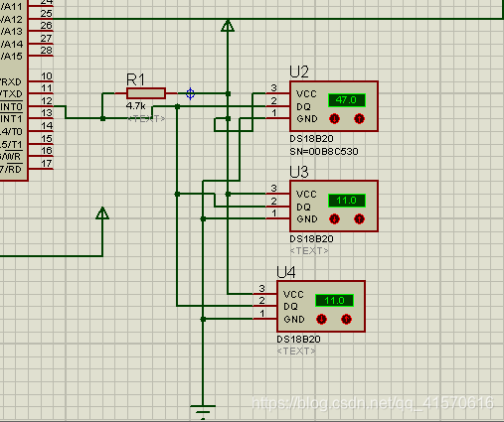
Task: Click microcontroller pin 13 INT1
Action: 41,119
